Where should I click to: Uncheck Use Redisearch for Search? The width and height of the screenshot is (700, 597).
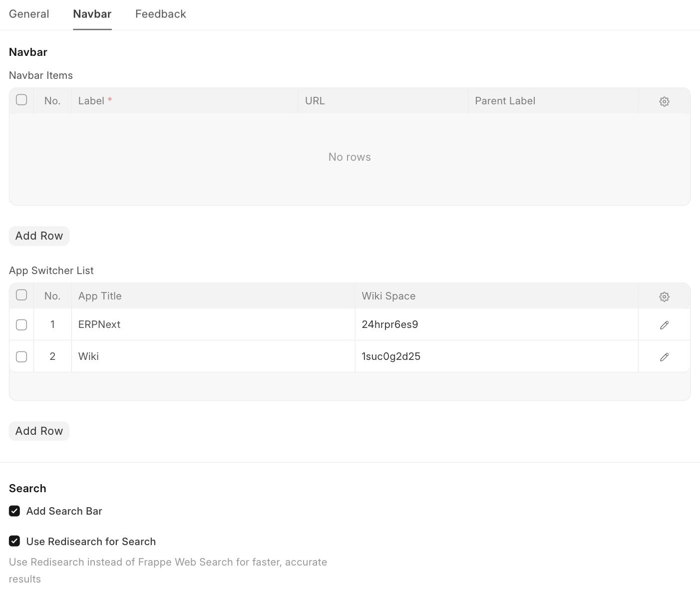coord(14,542)
